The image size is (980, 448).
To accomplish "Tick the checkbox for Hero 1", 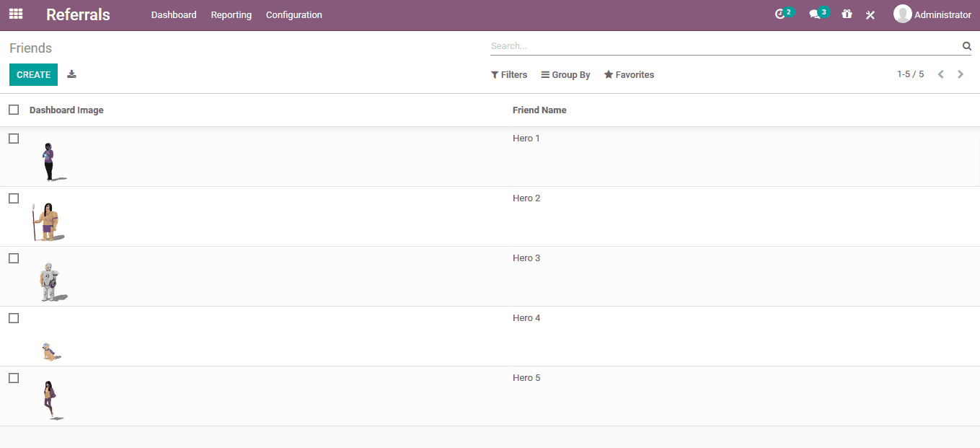I will [x=14, y=139].
